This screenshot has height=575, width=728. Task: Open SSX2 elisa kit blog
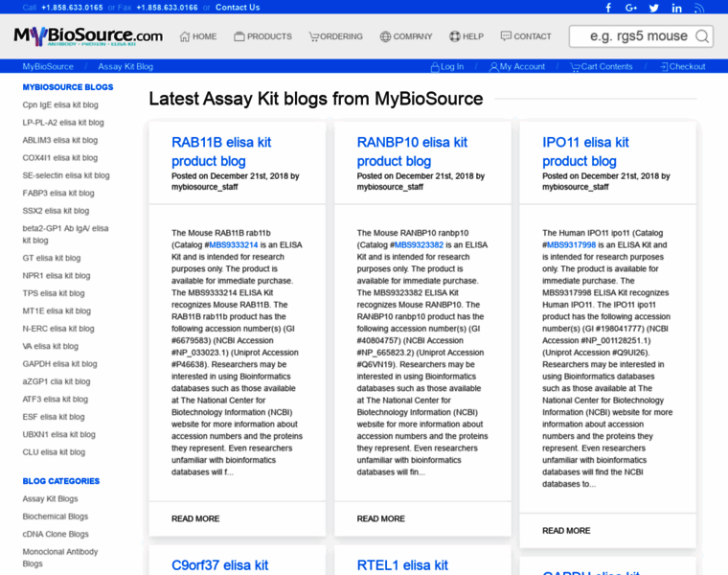point(56,211)
